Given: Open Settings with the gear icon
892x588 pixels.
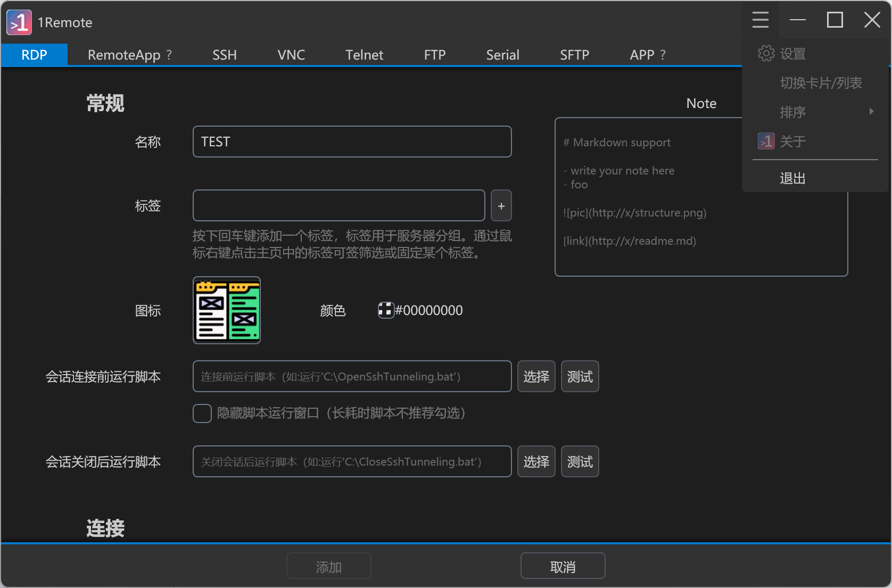Looking at the screenshot, I should [766, 54].
